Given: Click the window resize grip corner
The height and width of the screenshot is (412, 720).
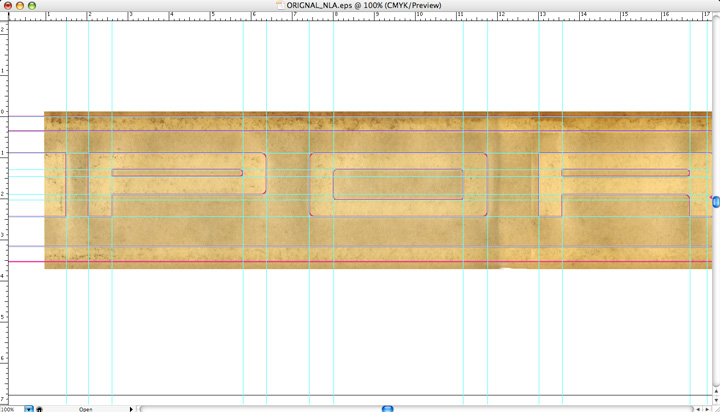Looking at the screenshot, I should 716,409.
